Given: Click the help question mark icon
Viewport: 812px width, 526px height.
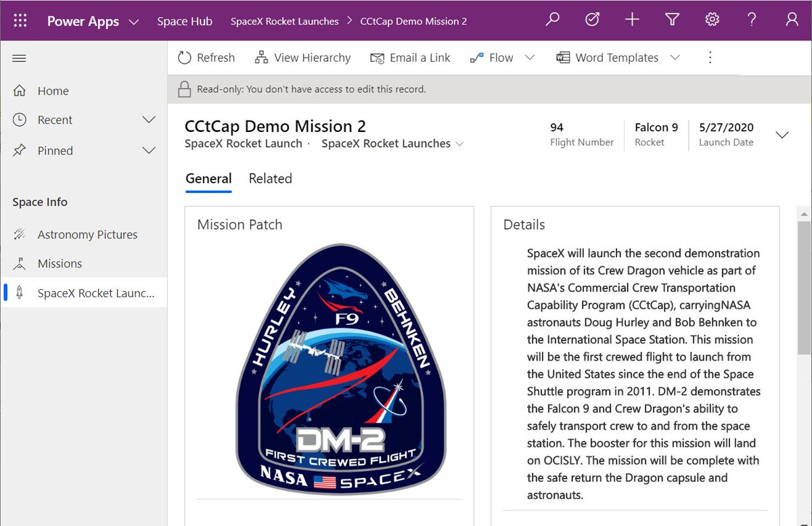Looking at the screenshot, I should pos(752,20).
